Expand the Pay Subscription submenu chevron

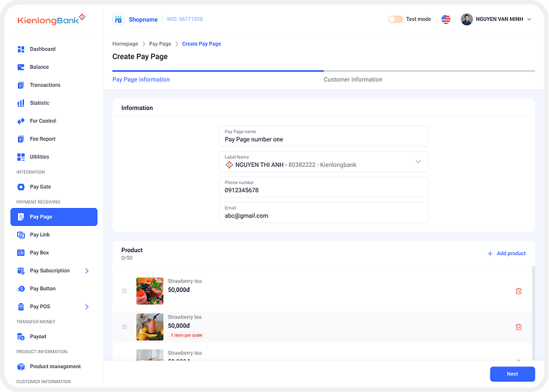click(x=87, y=271)
